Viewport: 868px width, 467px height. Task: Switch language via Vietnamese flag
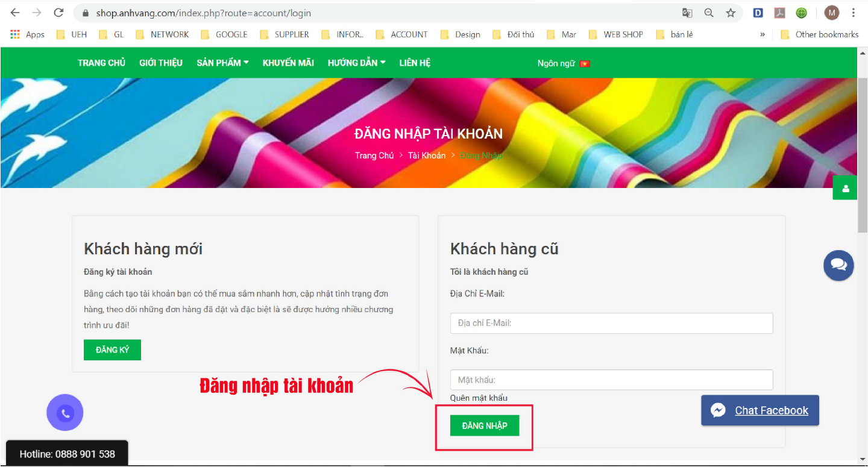pyautogui.click(x=584, y=63)
